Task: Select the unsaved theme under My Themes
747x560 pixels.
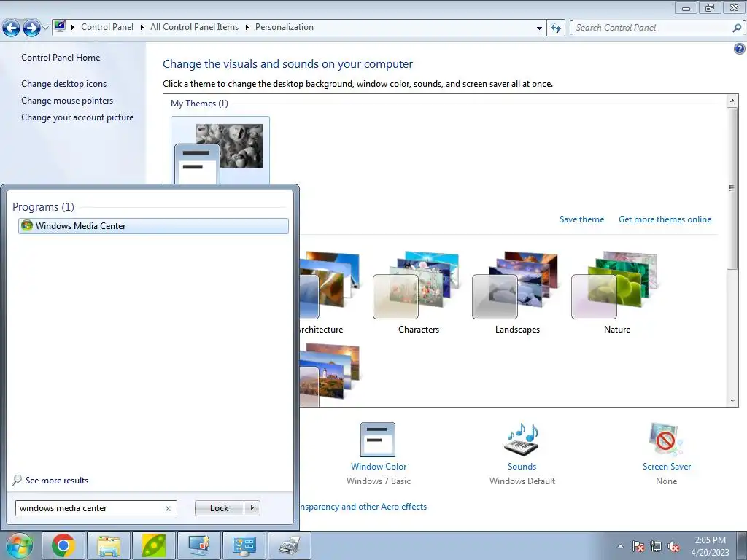Action: click(x=220, y=150)
